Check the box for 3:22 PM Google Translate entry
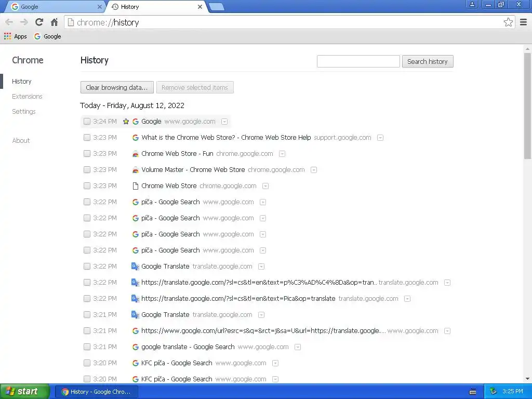The image size is (532, 399). [x=87, y=267]
